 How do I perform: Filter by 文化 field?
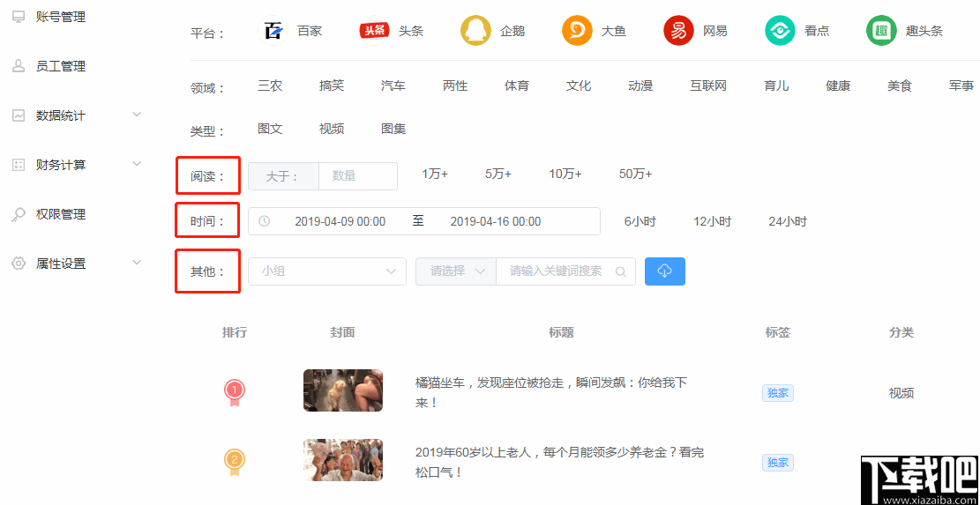pyautogui.click(x=579, y=85)
